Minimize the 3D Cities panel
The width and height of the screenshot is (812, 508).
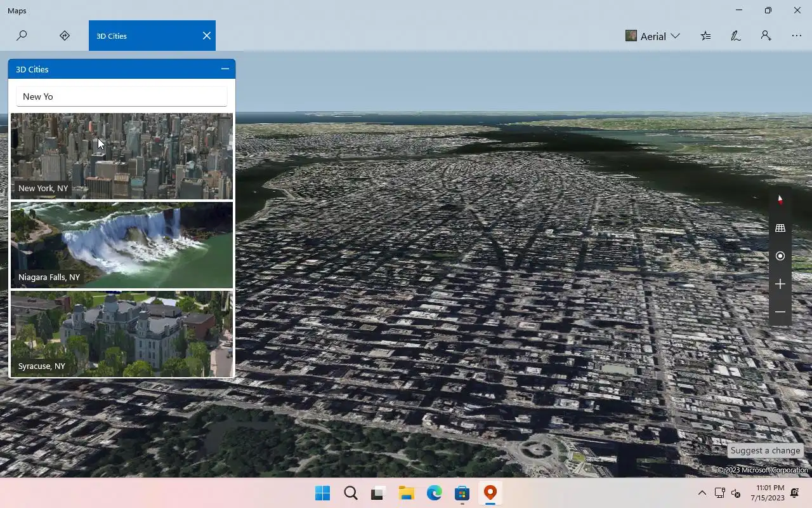[225, 69]
